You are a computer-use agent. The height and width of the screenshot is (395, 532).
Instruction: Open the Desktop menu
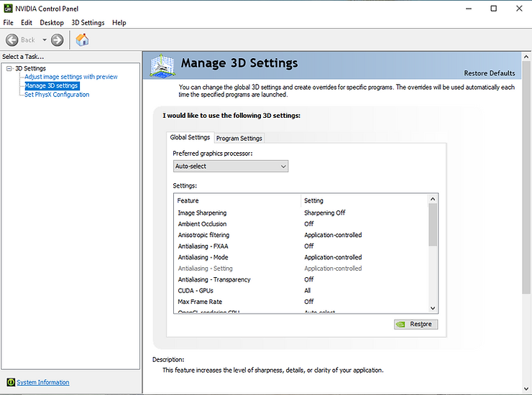52,23
